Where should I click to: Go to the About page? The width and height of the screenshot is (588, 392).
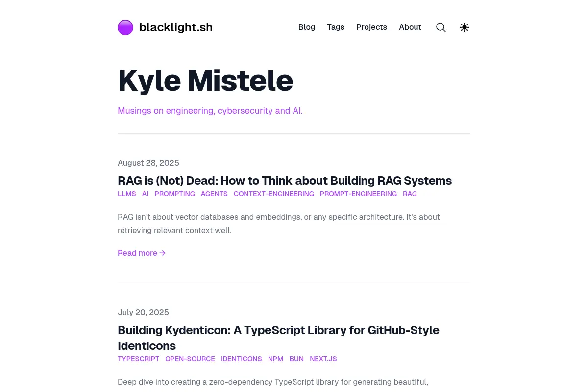point(410,27)
